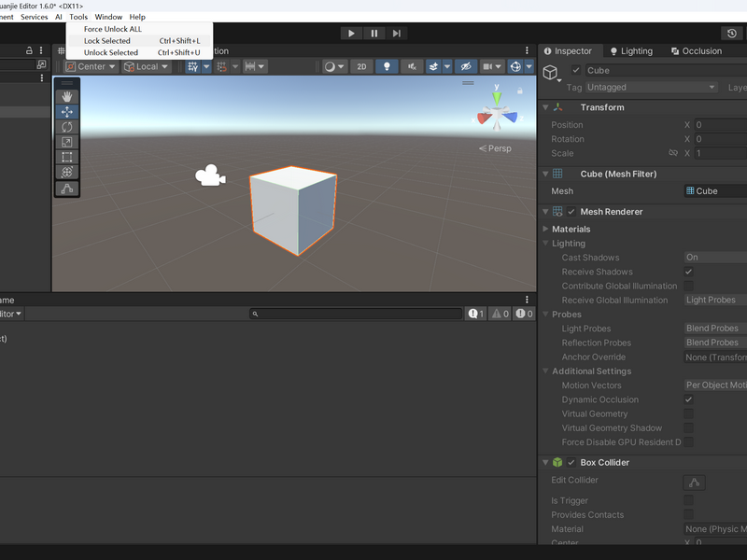Click the Step forward button

(x=396, y=34)
